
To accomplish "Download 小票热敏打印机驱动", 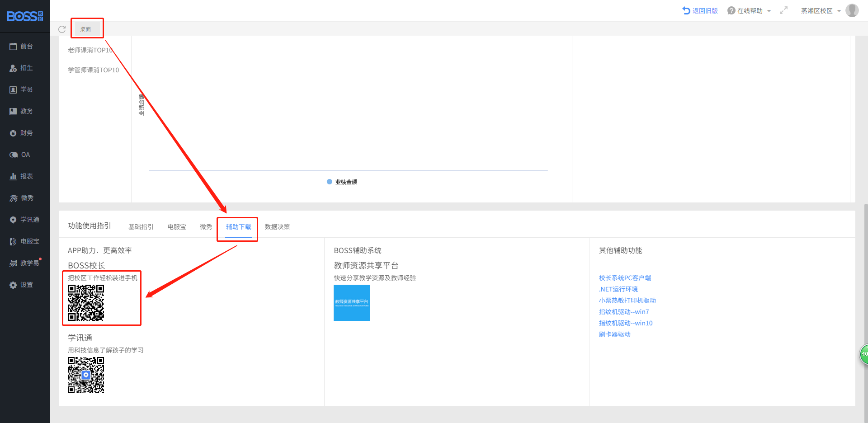I will pos(627,301).
